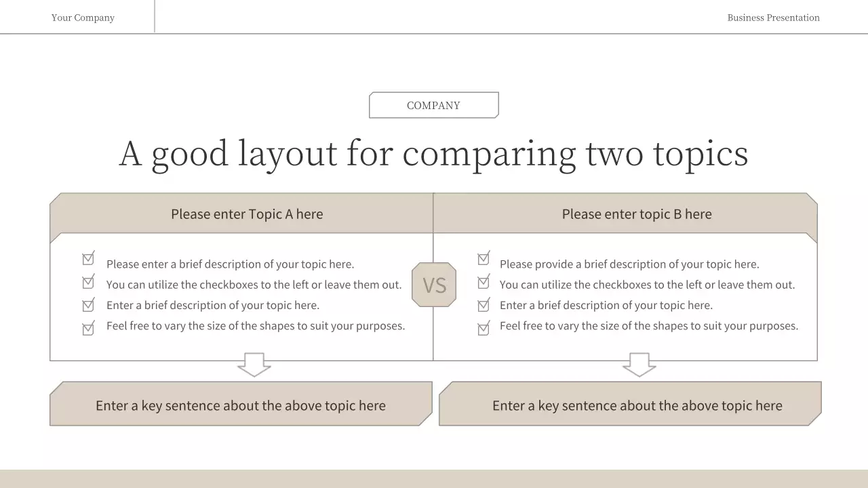Click the down arrow under Topic B box
Viewport: 868px width, 488px height.
tap(639, 365)
